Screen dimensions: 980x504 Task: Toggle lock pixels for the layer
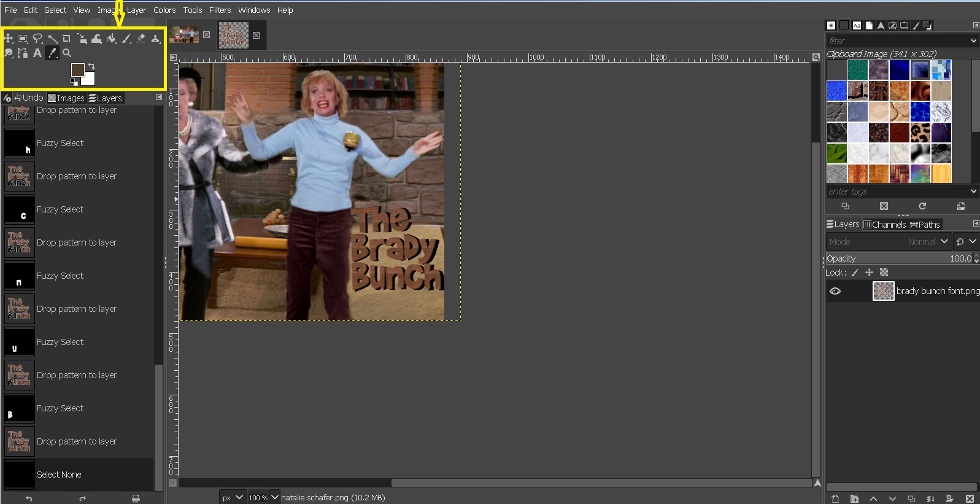coord(855,273)
